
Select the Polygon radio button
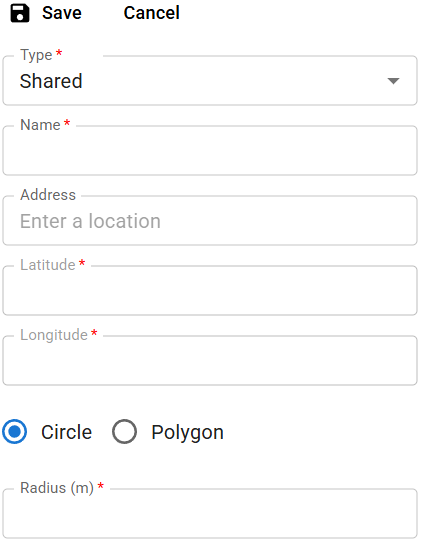coord(124,432)
